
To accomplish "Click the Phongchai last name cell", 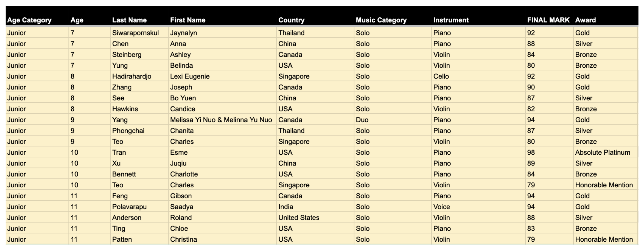I will (139, 131).
